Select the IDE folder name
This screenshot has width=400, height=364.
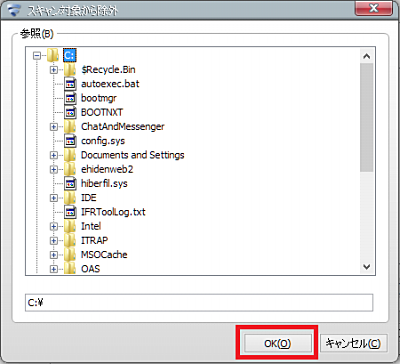tap(89, 198)
